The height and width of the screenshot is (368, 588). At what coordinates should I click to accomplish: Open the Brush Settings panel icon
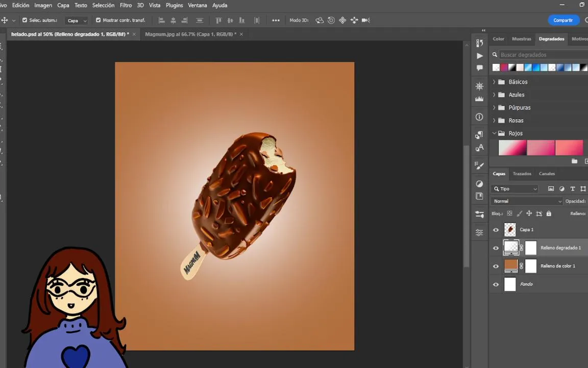479,166
